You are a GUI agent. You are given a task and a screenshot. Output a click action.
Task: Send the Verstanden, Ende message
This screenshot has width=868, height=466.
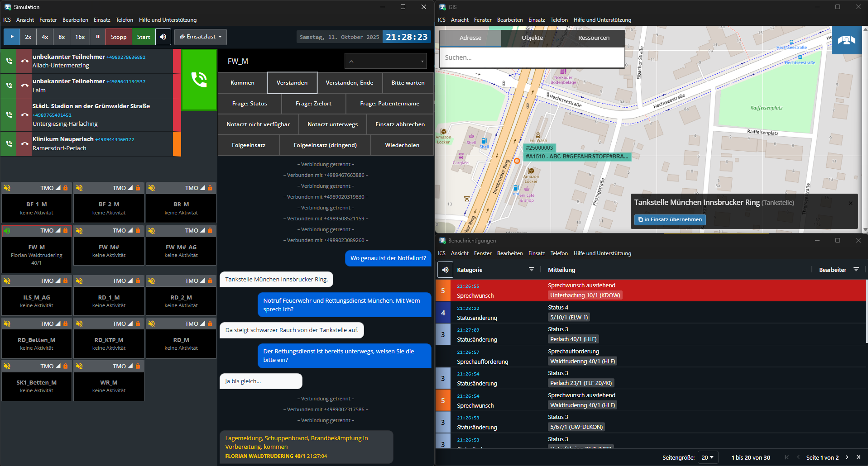tap(349, 83)
